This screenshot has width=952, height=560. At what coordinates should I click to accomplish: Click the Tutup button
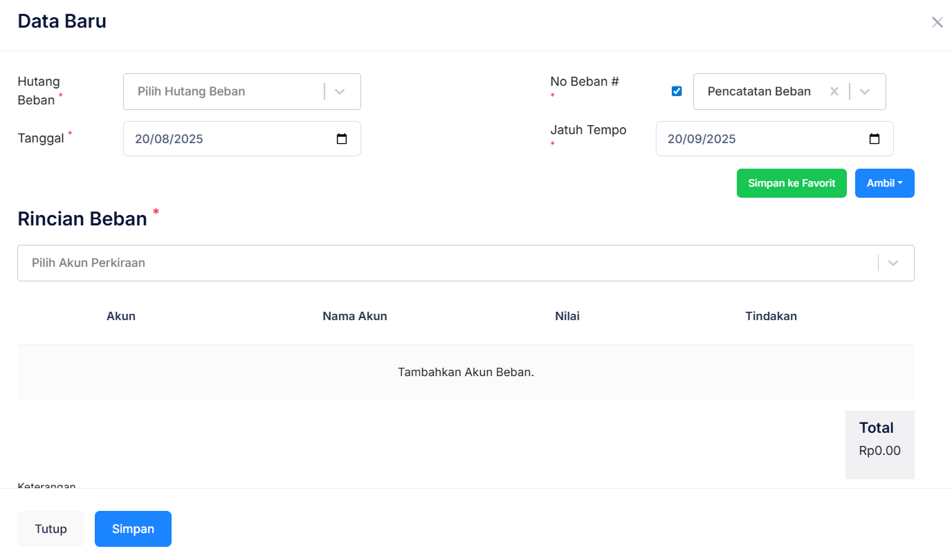(x=51, y=529)
